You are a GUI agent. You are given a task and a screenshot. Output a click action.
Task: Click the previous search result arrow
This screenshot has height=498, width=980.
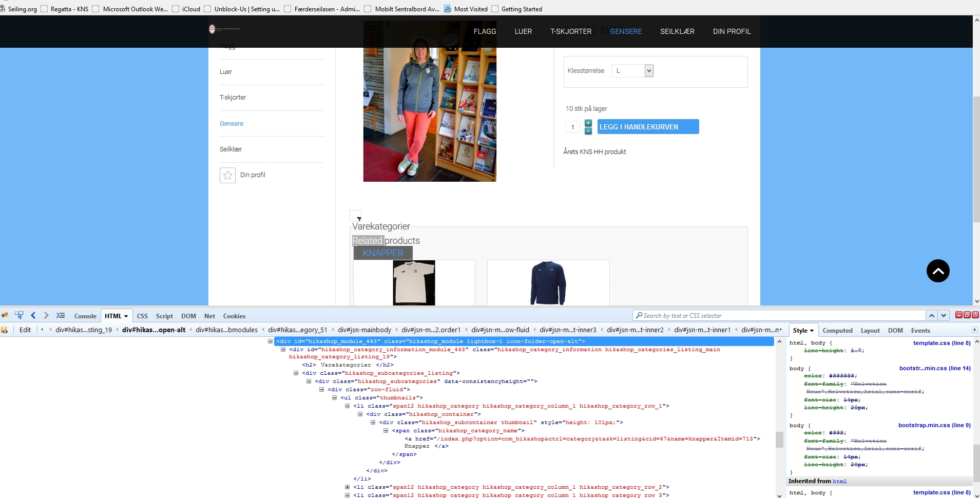(x=932, y=315)
